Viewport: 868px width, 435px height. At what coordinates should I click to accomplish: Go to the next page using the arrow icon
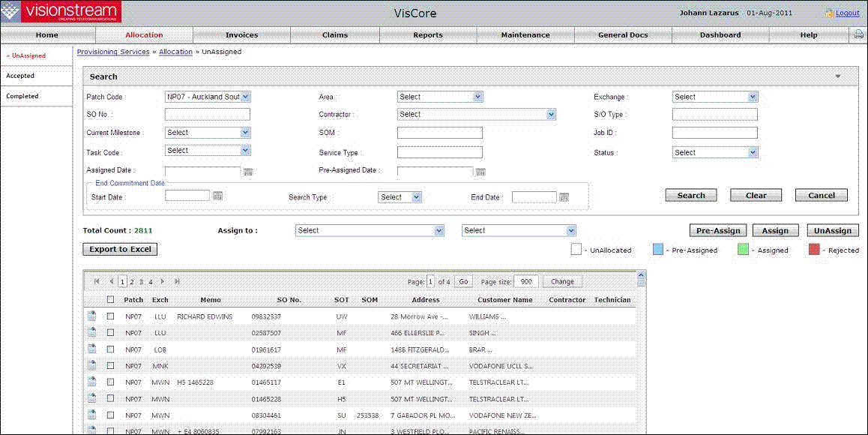click(x=163, y=281)
